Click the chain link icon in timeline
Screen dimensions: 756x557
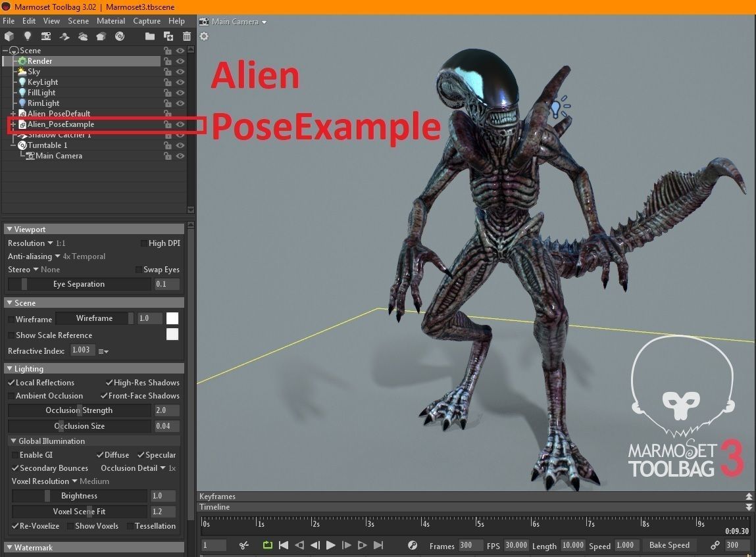715,545
